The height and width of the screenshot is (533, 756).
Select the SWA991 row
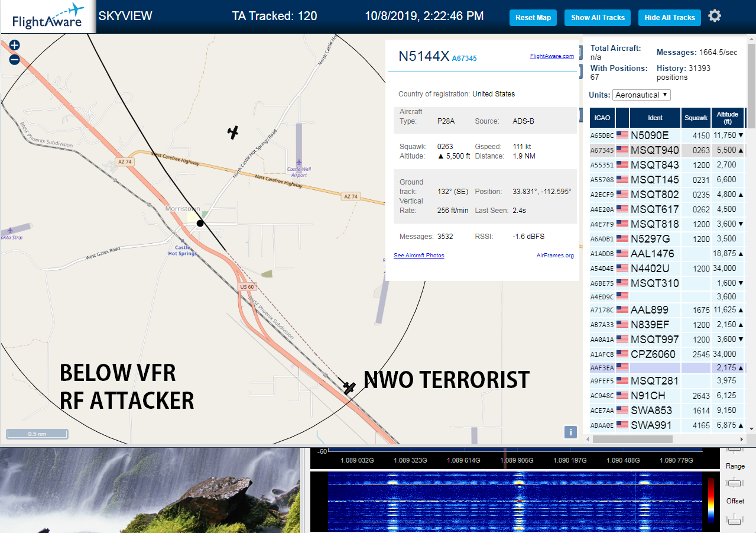pos(667,425)
